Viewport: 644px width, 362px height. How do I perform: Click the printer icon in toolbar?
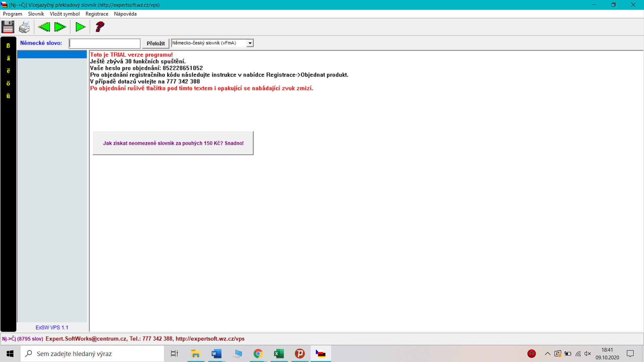(24, 27)
